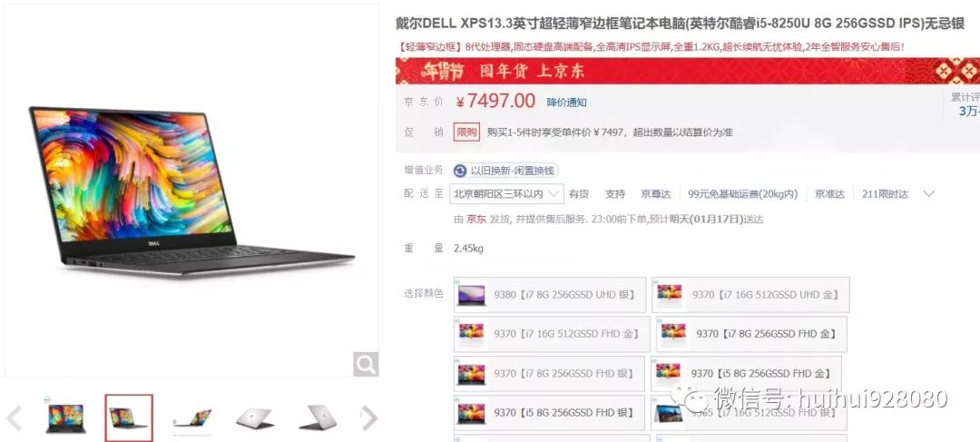Expand delivery services chevron after 211限时达
Viewport: 980px width, 442px height.
[x=929, y=194]
